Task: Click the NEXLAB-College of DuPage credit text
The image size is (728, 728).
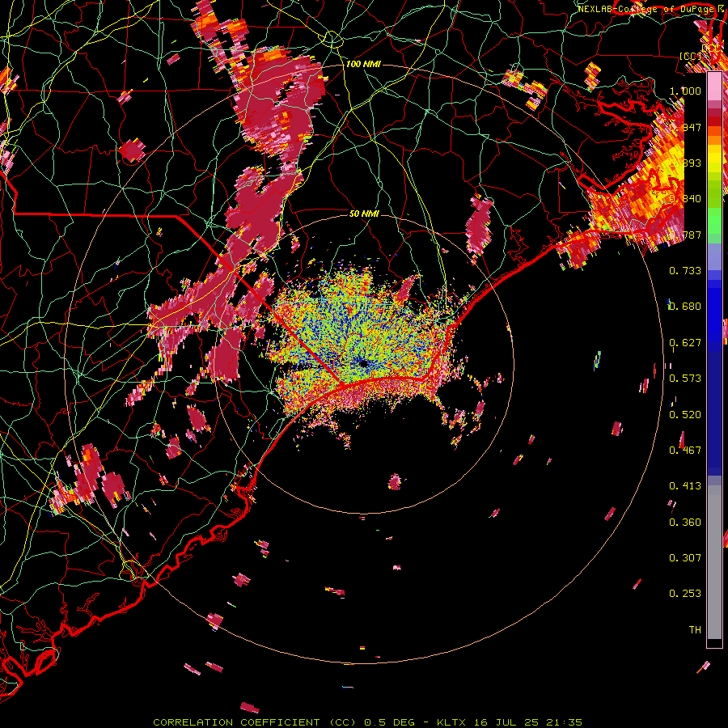Action: [x=645, y=9]
